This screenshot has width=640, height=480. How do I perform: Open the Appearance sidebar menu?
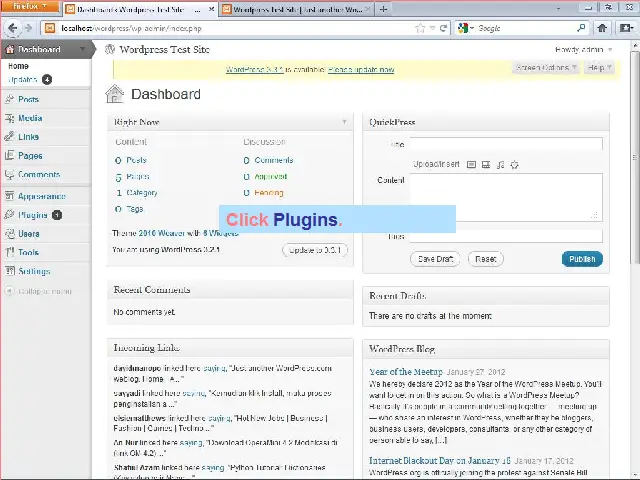click(x=41, y=196)
